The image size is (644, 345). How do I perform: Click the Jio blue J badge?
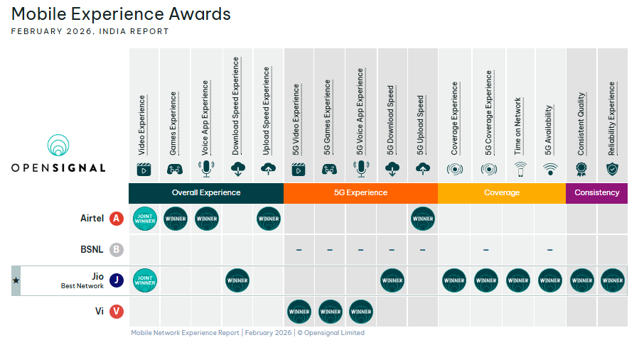point(117,280)
